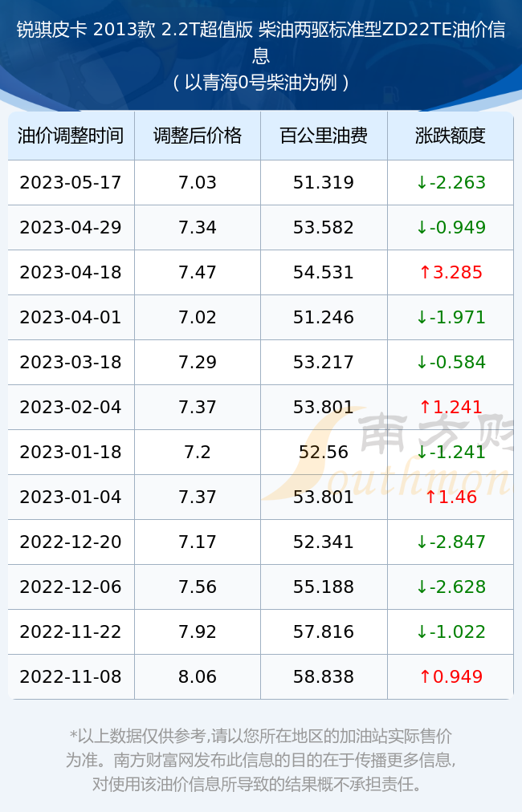Select the 2023-05-17 date cell
522x812 pixels.
tap(71, 182)
